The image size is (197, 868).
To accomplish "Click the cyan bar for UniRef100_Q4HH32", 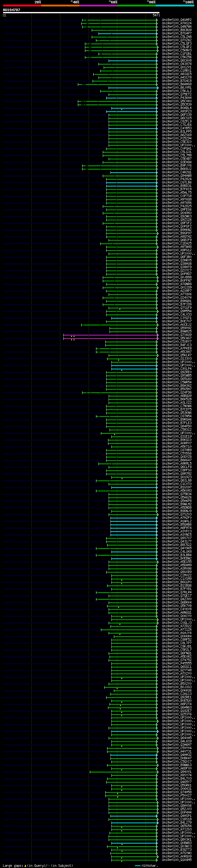I will (x=134, y=755).
